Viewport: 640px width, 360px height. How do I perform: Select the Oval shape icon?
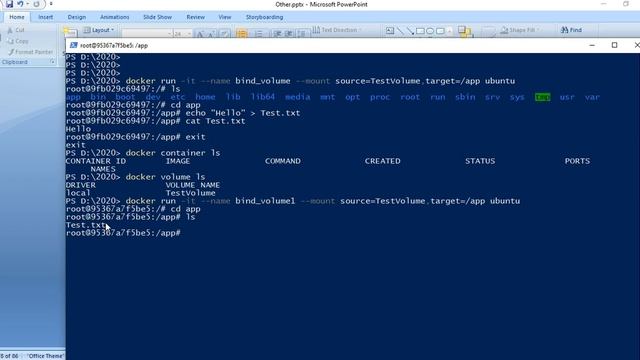pyautogui.click(x=430, y=31)
